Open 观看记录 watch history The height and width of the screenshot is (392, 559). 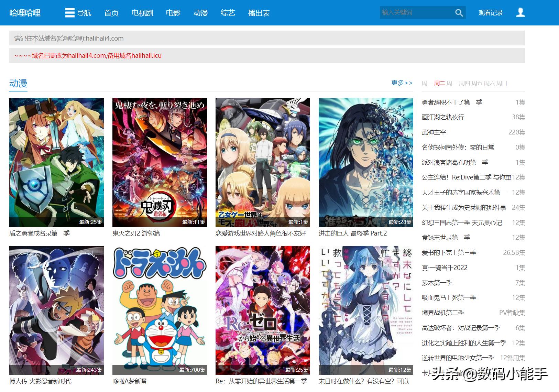pos(491,13)
